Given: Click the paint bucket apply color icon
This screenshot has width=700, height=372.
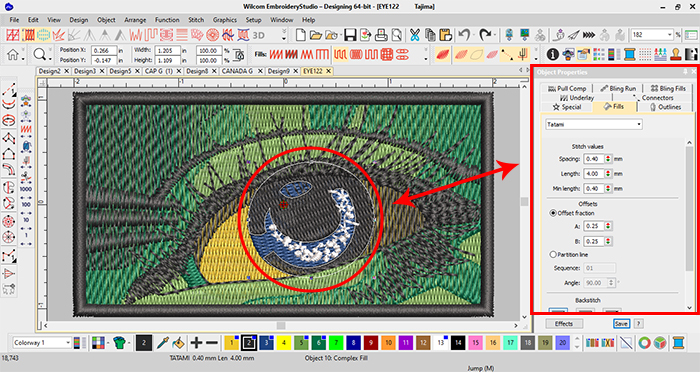Looking at the screenshot, I should [x=179, y=343].
